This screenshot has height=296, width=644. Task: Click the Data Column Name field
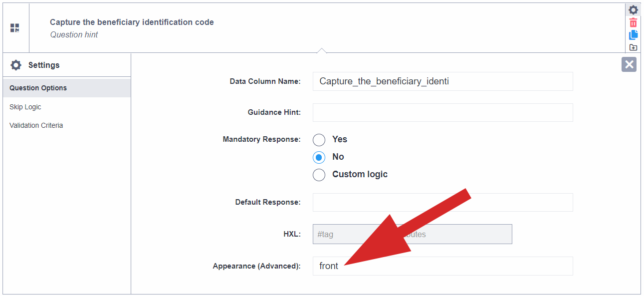click(442, 81)
